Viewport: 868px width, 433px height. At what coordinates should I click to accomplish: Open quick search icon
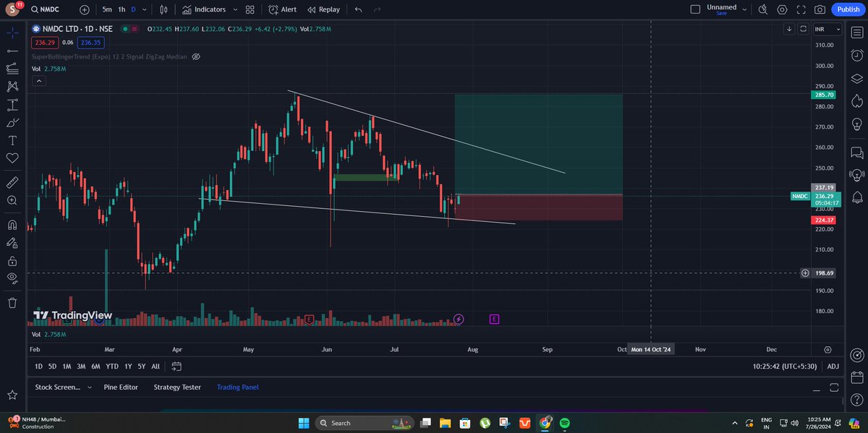tap(764, 9)
